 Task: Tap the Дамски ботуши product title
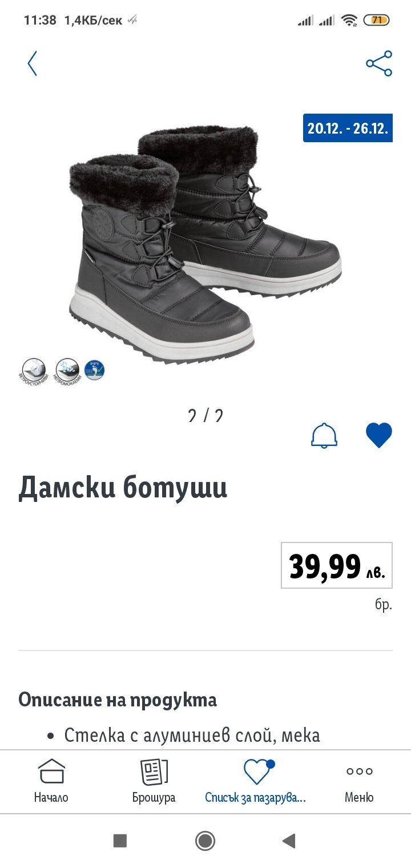pos(123,488)
